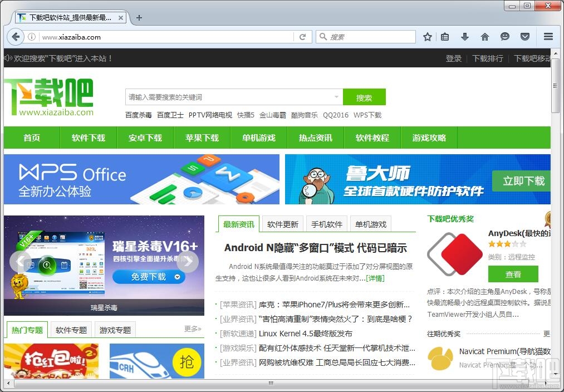Switch to the 单机游戏 news tab
Viewport: 564px width, 392px height.
[371, 224]
